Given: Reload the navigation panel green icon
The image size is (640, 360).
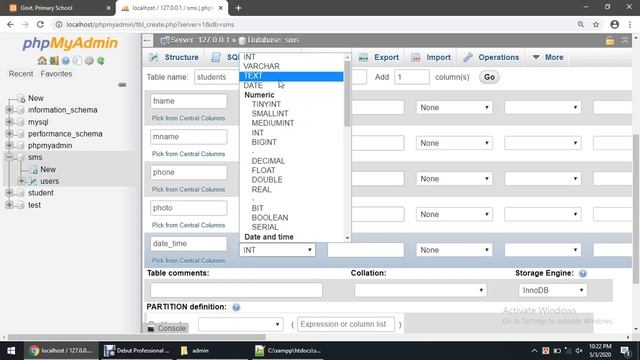Looking at the screenshot, I should (101, 60).
